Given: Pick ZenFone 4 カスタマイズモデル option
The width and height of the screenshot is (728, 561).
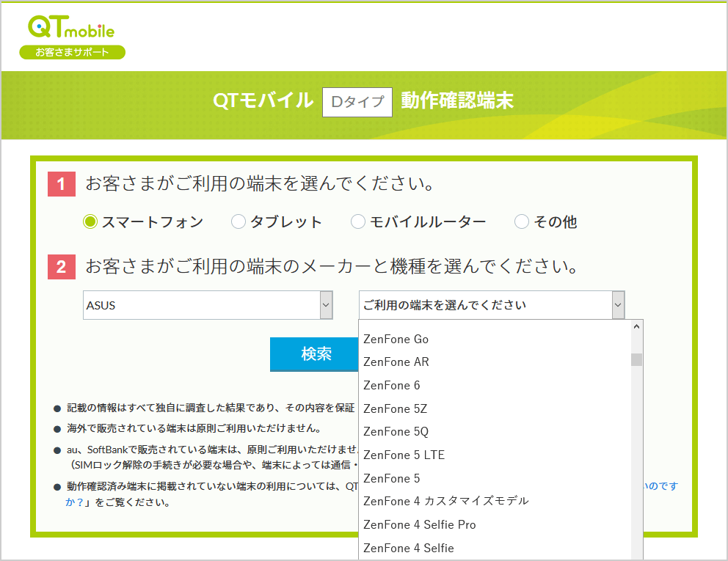Looking at the screenshot, I should (x=495, y=501).
